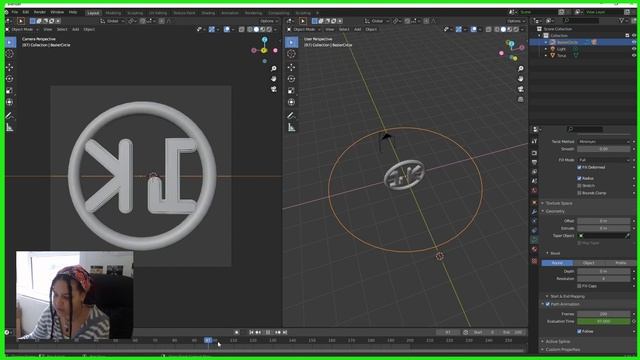Hide the BezierCircle object in the outliner
Viewport: 640px width, 360px height.
click(x=634, y=42)
